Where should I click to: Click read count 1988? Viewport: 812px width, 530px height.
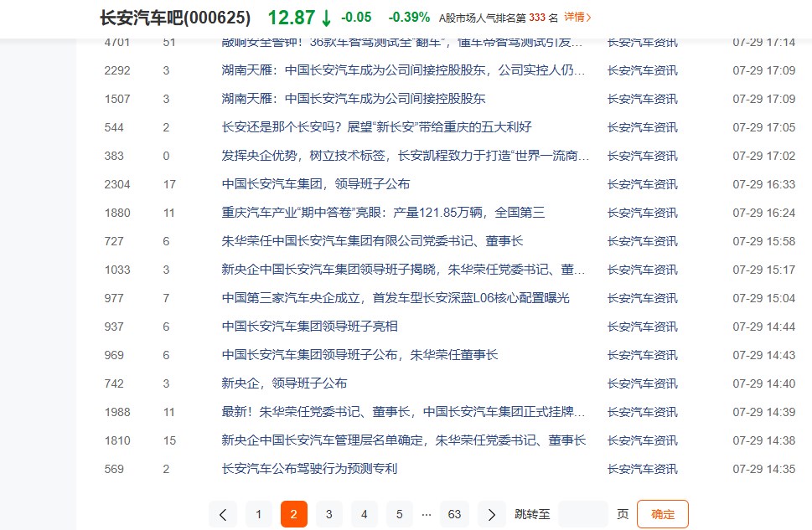117,412
